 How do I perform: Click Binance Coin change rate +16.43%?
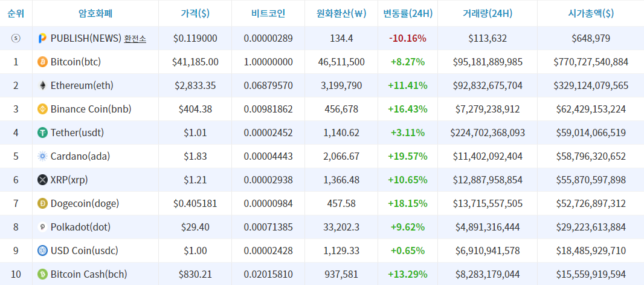pos(408,109)
